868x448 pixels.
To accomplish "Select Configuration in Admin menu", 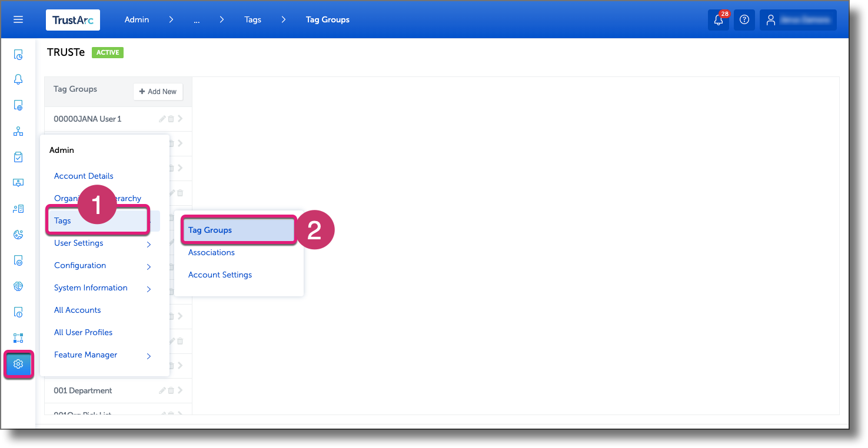I will (80, 265).
